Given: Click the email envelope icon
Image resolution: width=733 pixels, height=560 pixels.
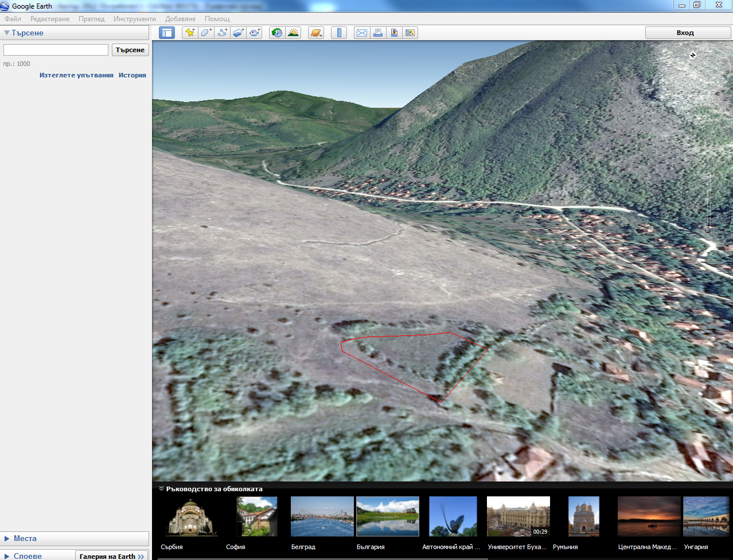Looking at the screenshot, I should (362, 33).
